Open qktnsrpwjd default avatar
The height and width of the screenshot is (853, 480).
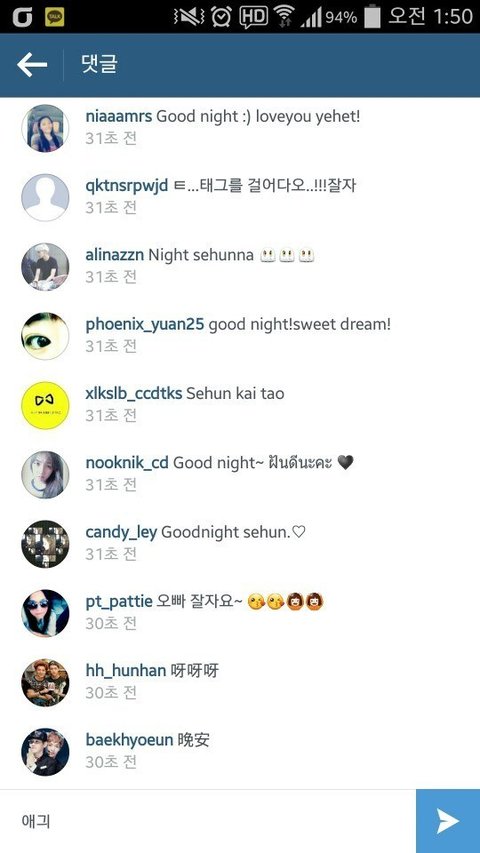click(x=45, y=197)
